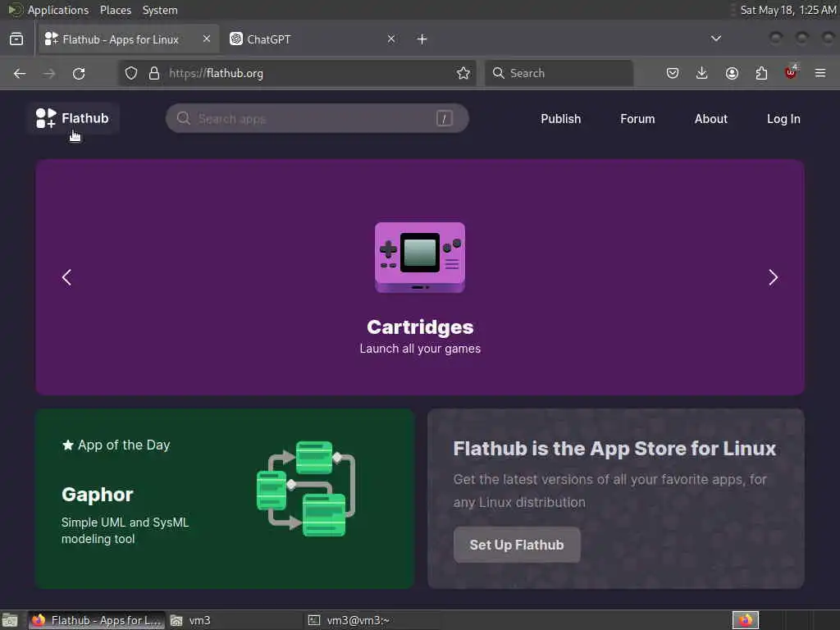The image size is (840, 630).
Task: Open the Cartridges app banner icon
Action: (420, 258)
